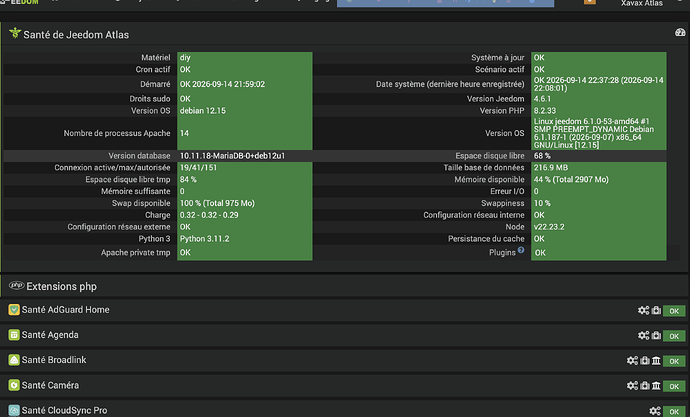Click the medkit icon in Agenda row
690x417 pixels.
pyautogui.click(x=656, y=336)
